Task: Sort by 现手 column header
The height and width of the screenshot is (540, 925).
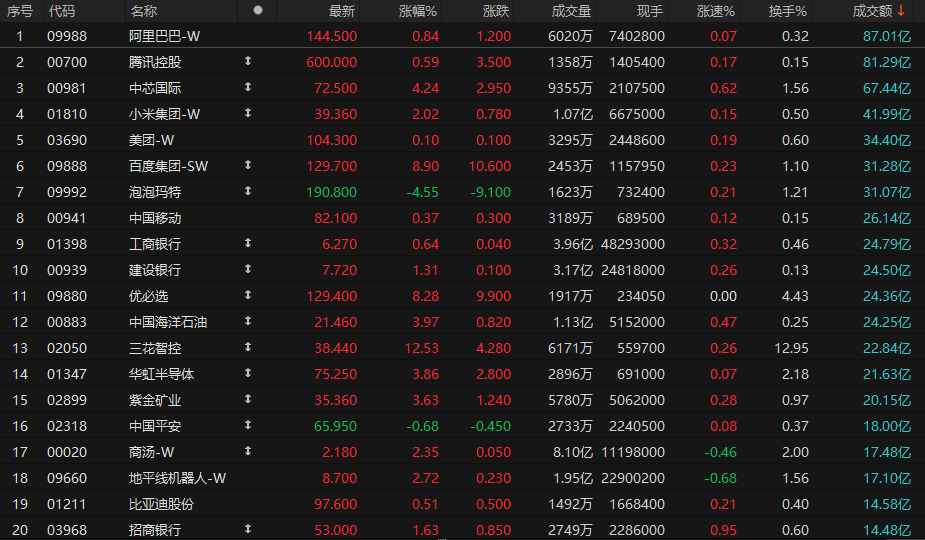Action: click(650, 11)
